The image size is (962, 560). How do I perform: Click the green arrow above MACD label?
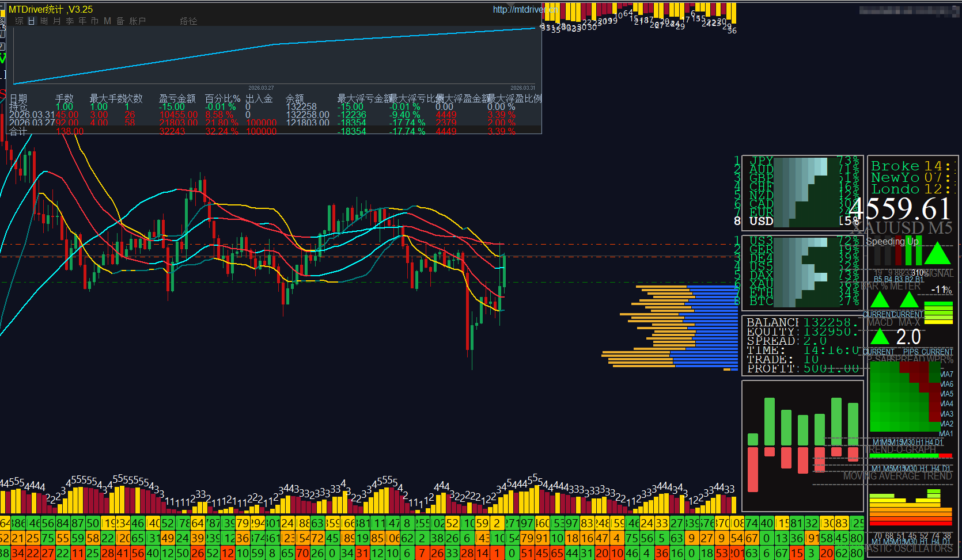click(880, 300)
